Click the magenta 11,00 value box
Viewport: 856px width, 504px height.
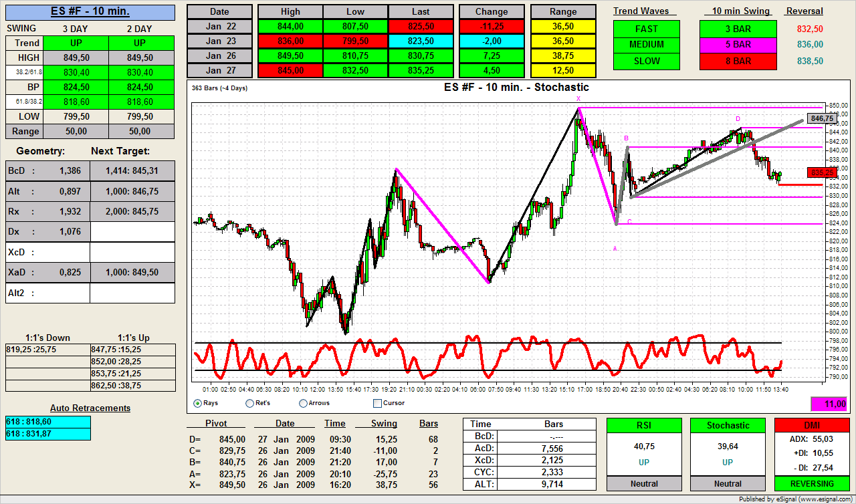click(x=829, y=404)
